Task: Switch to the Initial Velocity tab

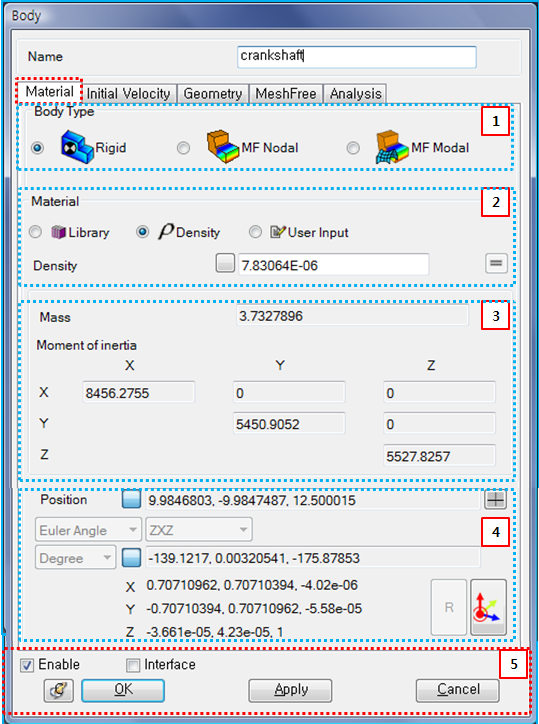Action: (129, 94)
